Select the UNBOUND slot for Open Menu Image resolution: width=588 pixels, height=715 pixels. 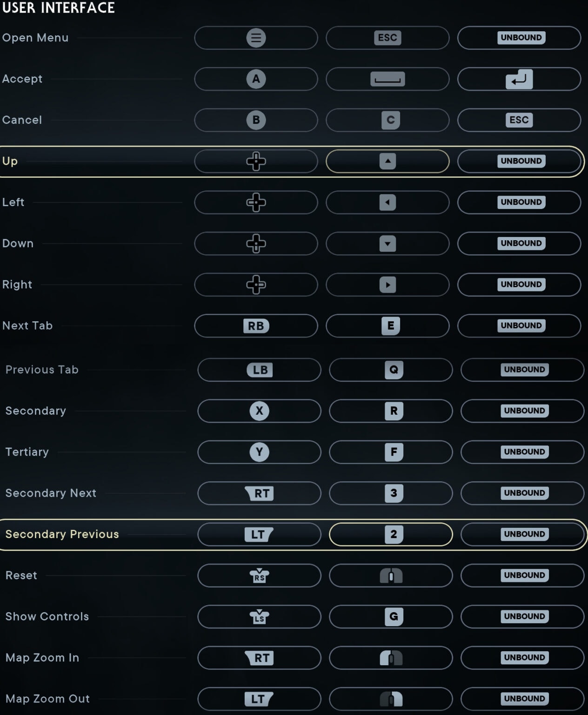(x=519, y=38)
